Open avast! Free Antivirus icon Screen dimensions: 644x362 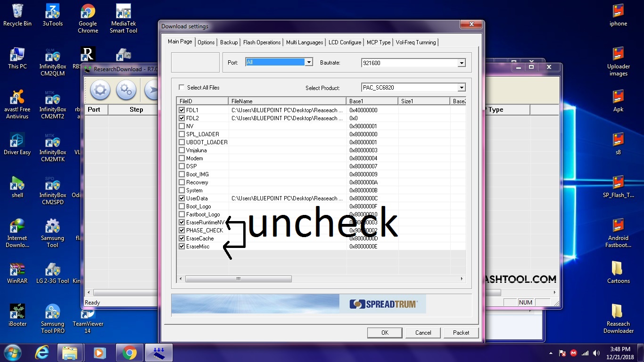click(x=17, y=104)
